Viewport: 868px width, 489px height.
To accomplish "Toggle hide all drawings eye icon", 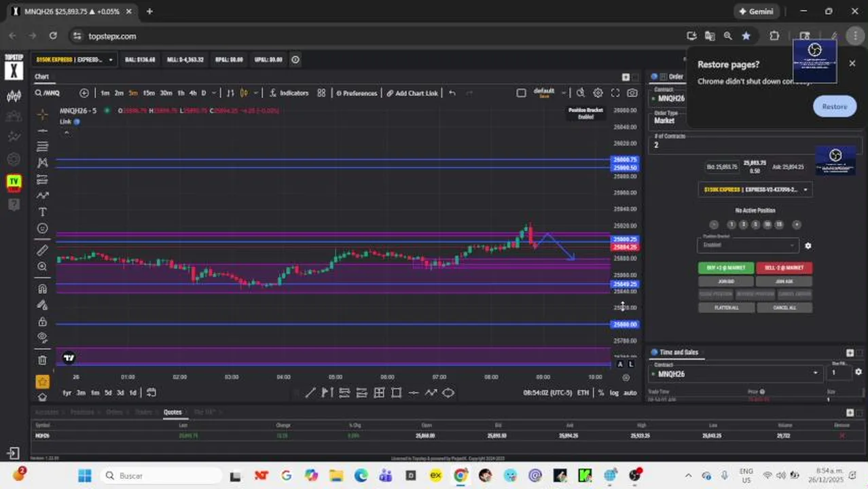I will (42, 338).
